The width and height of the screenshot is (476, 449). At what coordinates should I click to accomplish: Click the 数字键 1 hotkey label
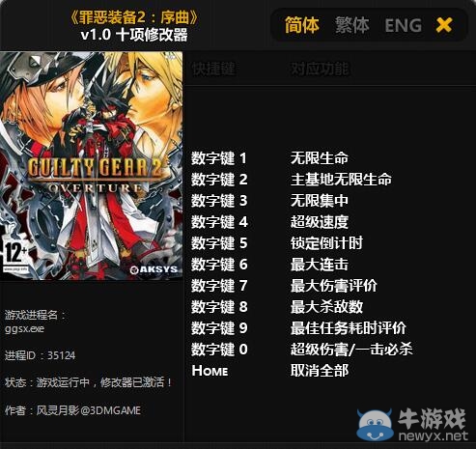219,158
